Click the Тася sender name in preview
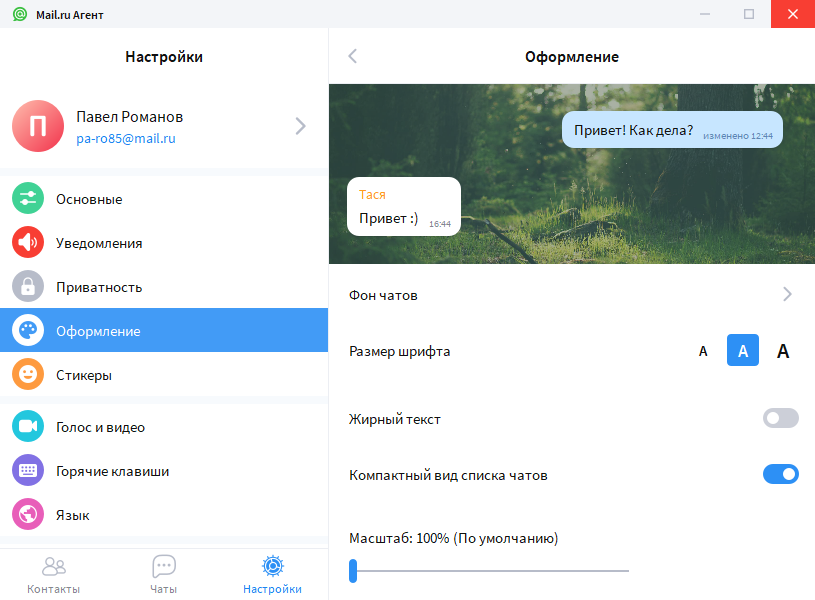The height and width of the screenshot is (600, 815). [372, 194]
